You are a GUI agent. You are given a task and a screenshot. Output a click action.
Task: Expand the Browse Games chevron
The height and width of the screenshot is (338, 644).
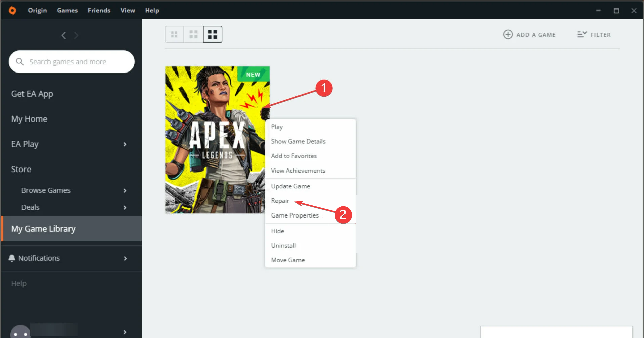point(125,190)
